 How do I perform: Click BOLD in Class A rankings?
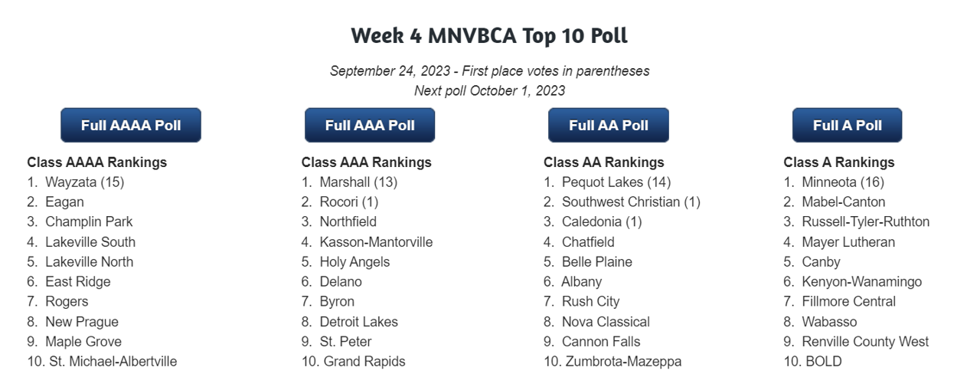[823, 362]
